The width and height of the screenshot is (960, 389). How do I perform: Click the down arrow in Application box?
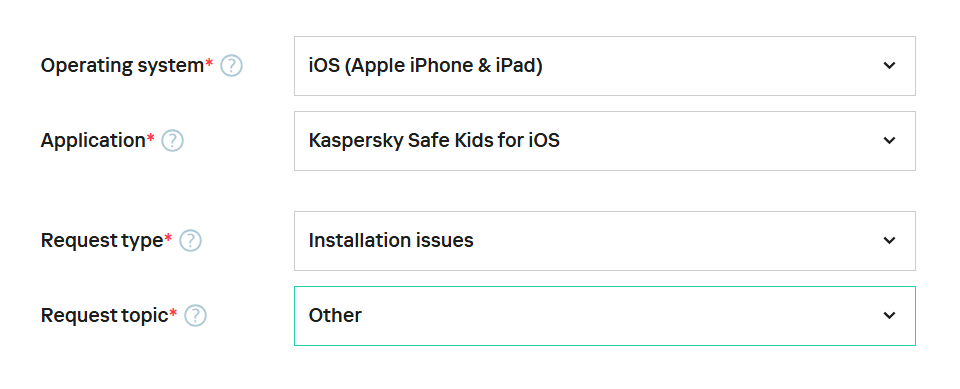coord(890,141)
